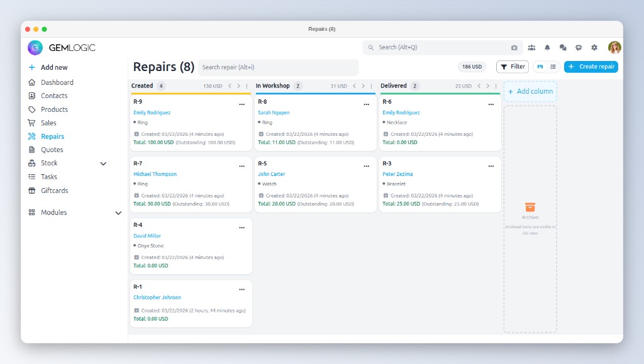644x364 pixels.
Task: Open the settings gear in the top bar
Action: pyautogui.click(x=594, y=47)
